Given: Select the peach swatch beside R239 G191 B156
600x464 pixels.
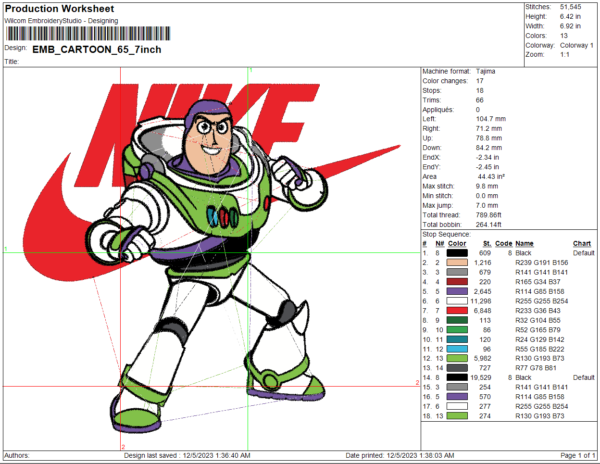Looking at the screenshot, I should [x=457, y=262].
